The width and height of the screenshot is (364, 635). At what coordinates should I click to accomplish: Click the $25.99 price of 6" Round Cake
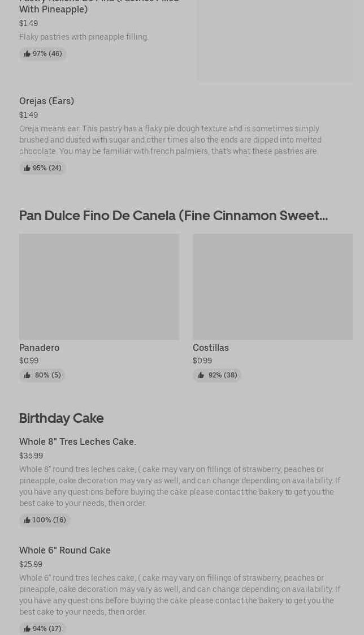[x=31, y=565]
